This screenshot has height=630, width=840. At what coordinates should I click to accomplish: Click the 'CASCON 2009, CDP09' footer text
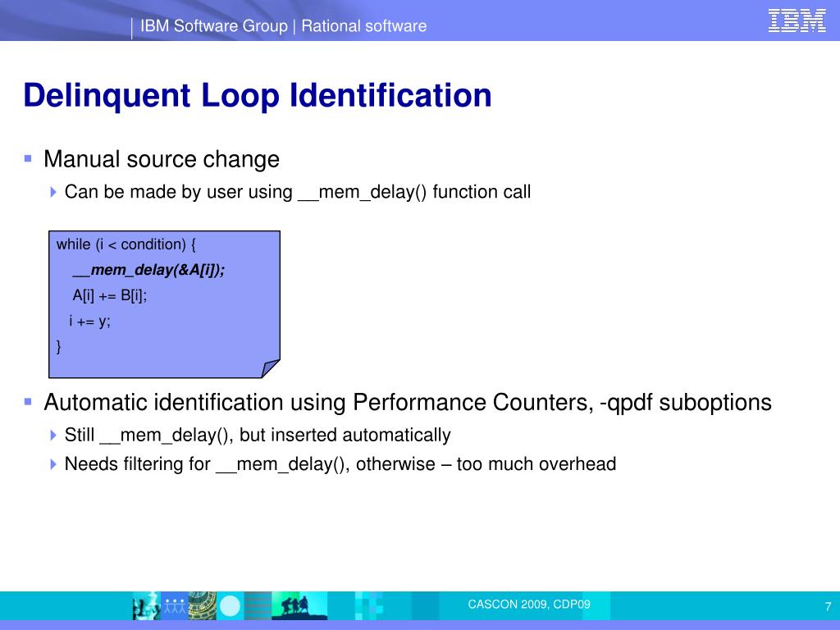coord(529,605)
